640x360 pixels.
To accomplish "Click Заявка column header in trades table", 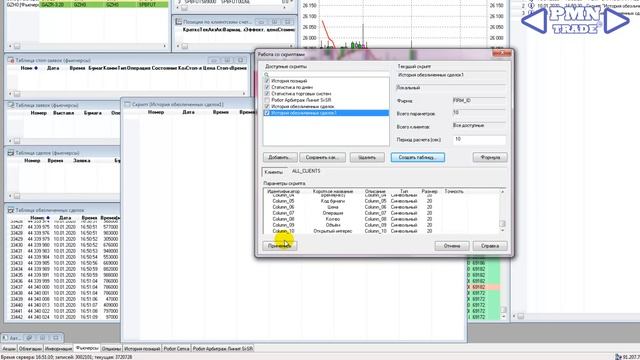I will [x=82, y=160].
